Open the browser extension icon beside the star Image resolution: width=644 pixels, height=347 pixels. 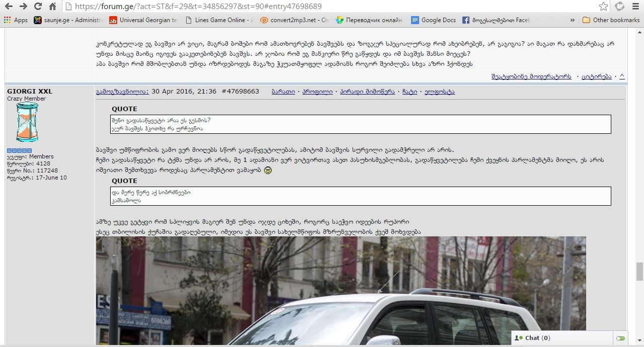point(620,7)
